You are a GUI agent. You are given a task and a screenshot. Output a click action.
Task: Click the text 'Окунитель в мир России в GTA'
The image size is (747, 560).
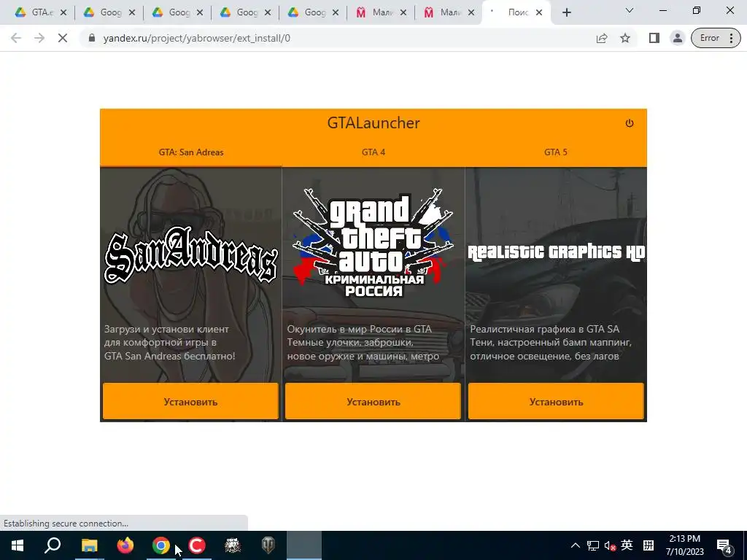359,329
